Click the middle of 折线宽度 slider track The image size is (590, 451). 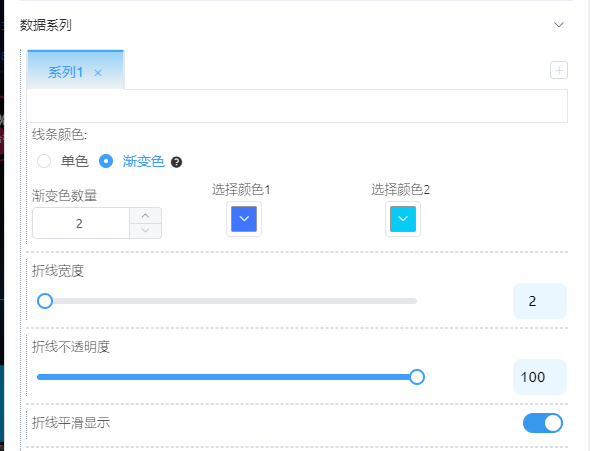pos(227,301)
